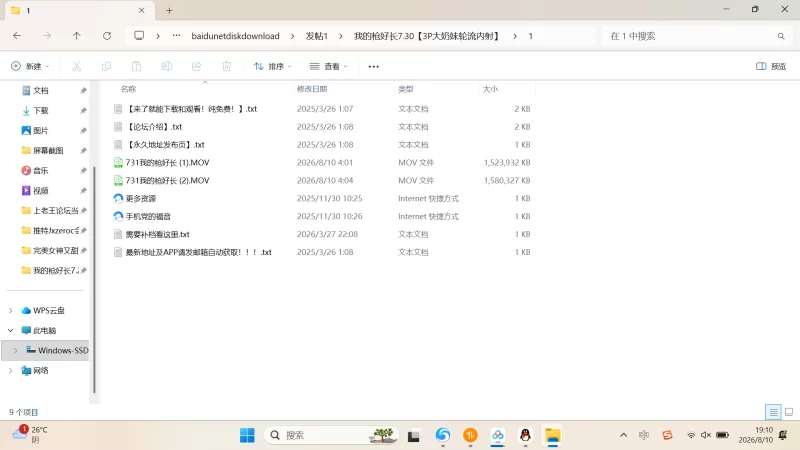Open the hidden path ellipsis in address bar
Image resolution: width=800 pixels, height=450 pixels.
click(176, 36)
